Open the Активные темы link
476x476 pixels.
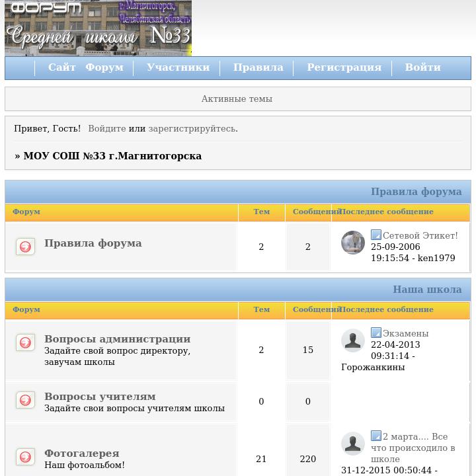click(237, 99)
